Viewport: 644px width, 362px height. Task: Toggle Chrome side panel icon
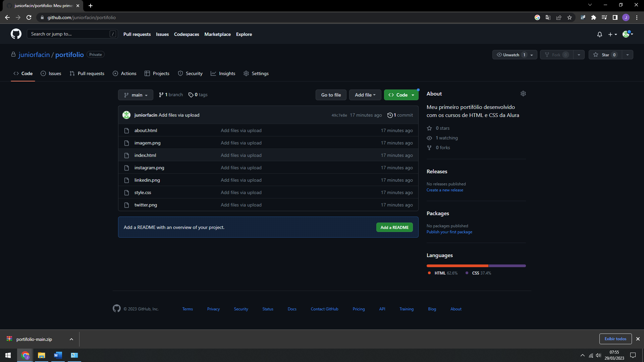pos(615,17)
